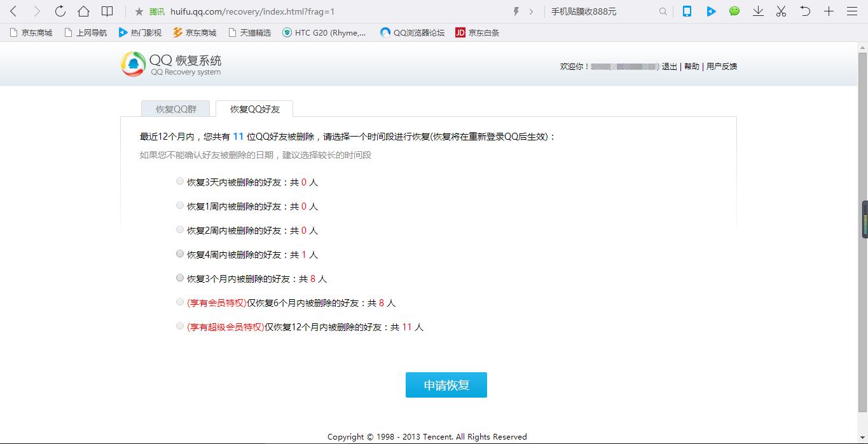Switch to the 恢复QQ群 tab
The height and width of the screenshot is (444, 868).
click(x=176, y=109)
